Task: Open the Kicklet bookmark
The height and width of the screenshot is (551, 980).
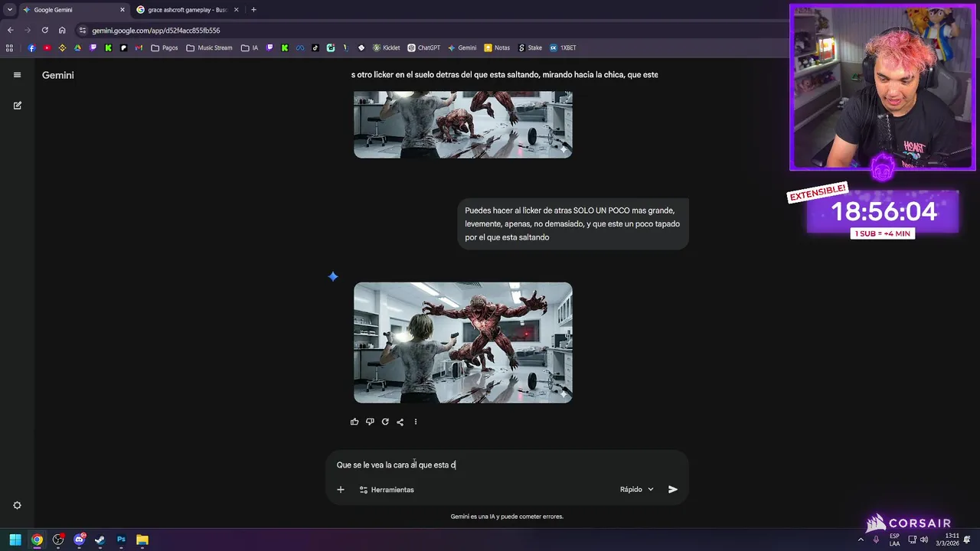Action: [387, 47]
